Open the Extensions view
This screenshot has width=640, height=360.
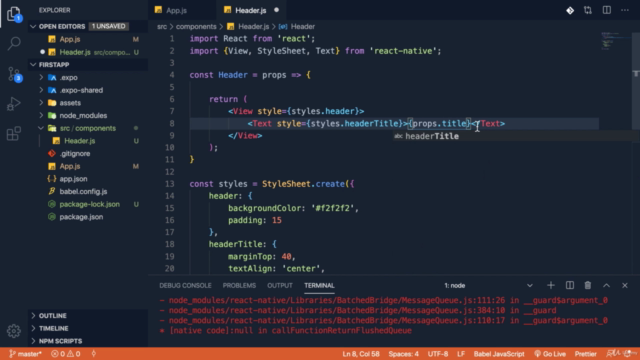point(14,133)
